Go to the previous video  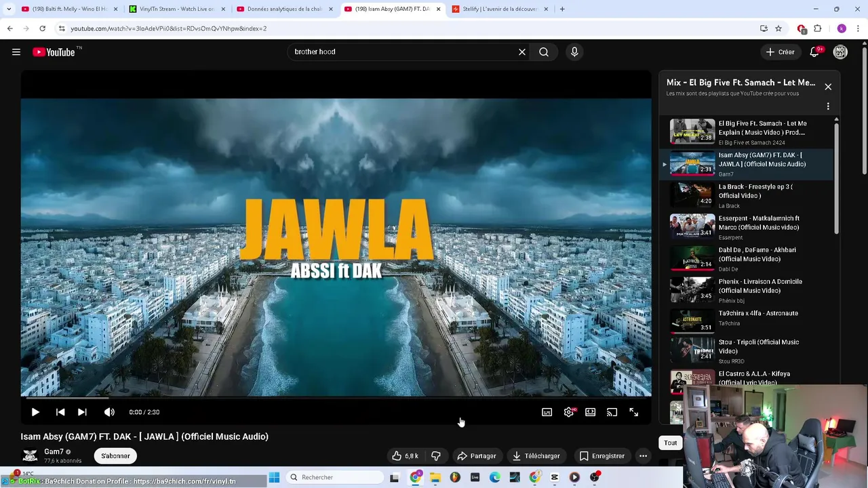60,412
